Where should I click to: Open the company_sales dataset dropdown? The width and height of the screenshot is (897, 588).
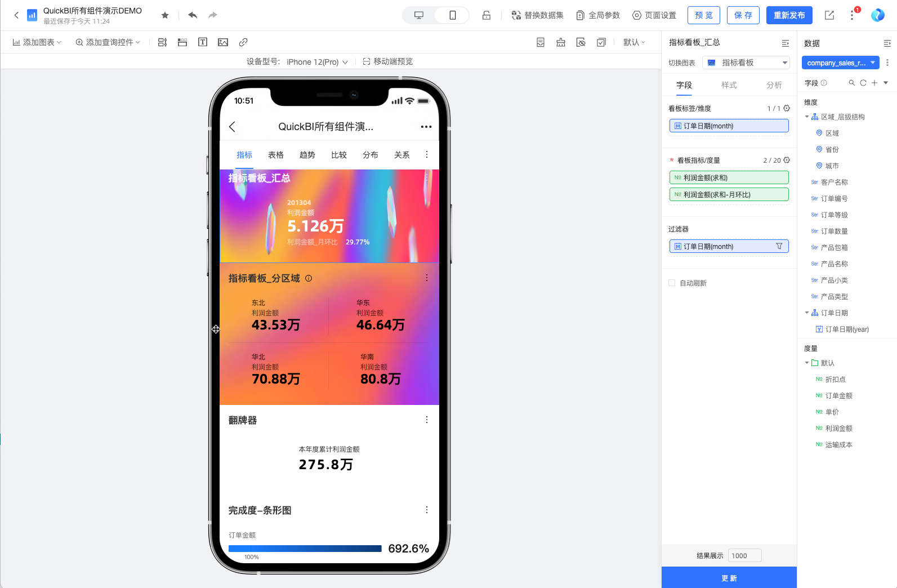point(840,63)
